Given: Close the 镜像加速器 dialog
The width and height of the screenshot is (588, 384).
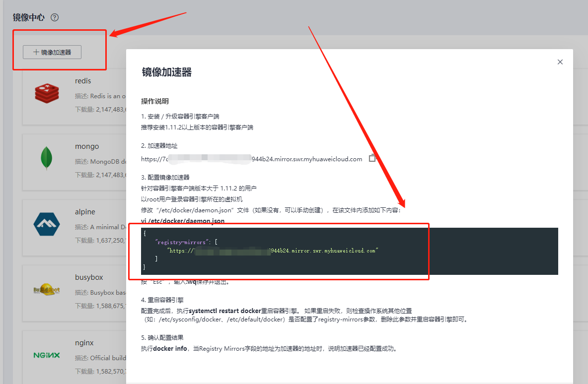Looking at the screenshot, I should [x=560, y=62].
